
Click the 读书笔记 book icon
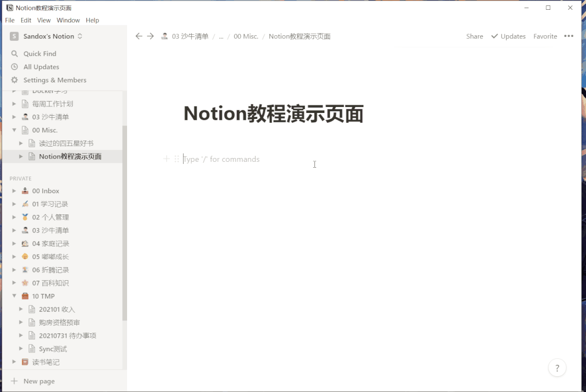pyautogui.click(x=25, y=362)
